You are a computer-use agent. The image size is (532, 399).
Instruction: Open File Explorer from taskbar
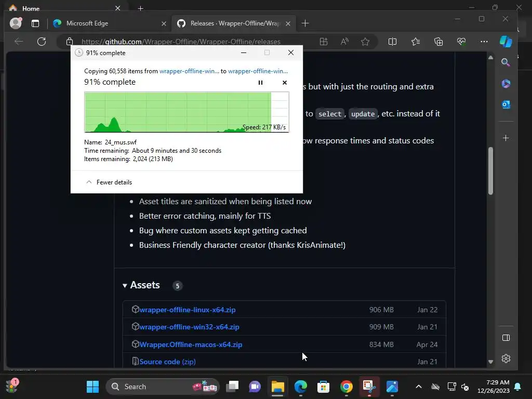[x=277, y=387]
